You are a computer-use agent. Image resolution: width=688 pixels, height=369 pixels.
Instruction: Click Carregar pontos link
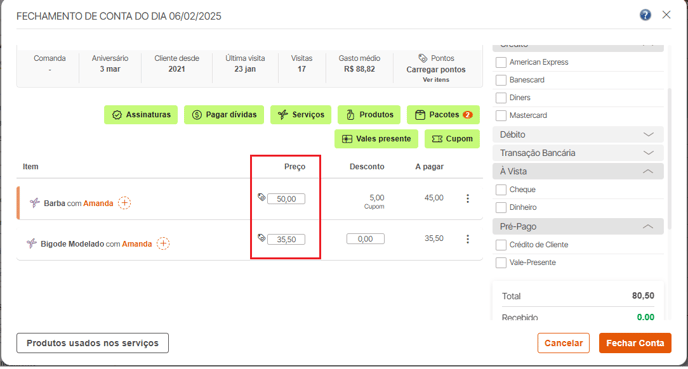[436, 69]
